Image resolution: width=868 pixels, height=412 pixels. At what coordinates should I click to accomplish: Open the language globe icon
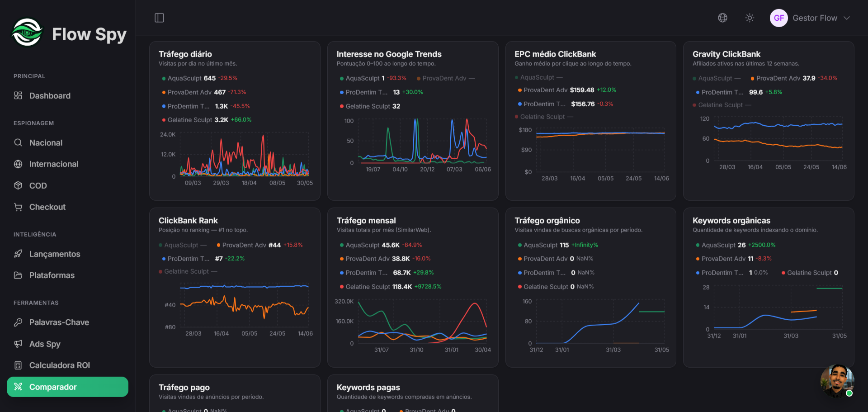722,18
